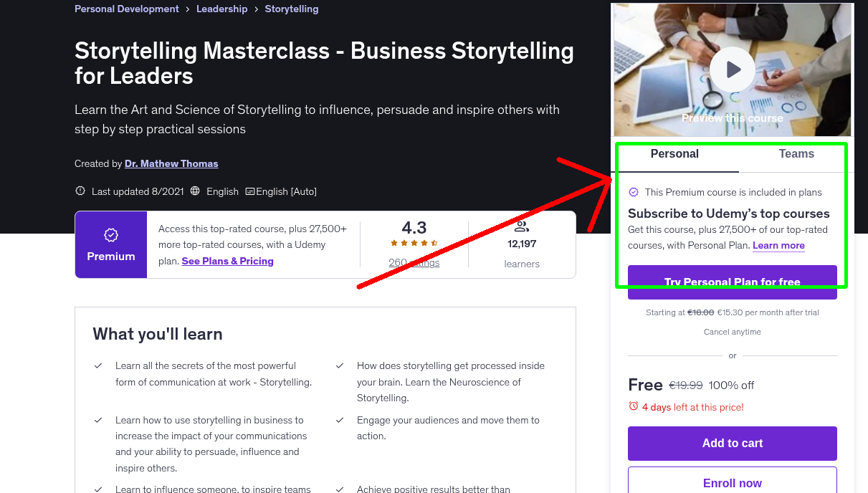868x493 pixels.
Task: Click the course subtitle description
Action: pyautogui.click(x=317, y=120)
